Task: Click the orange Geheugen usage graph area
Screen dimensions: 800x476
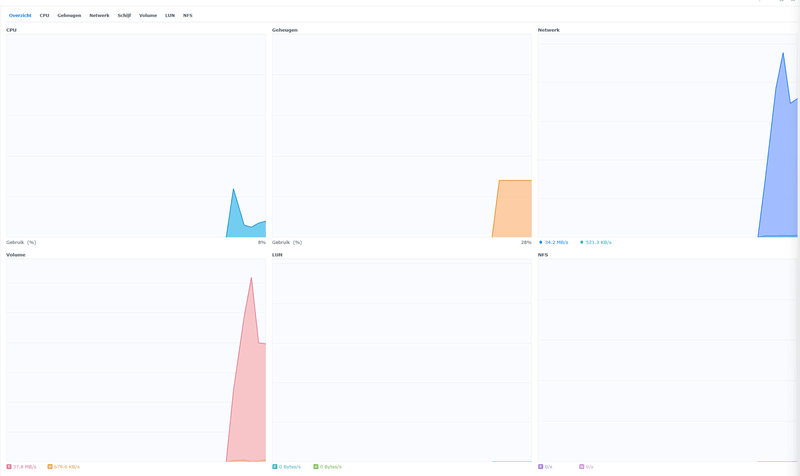Action: (x=513, y=209)
